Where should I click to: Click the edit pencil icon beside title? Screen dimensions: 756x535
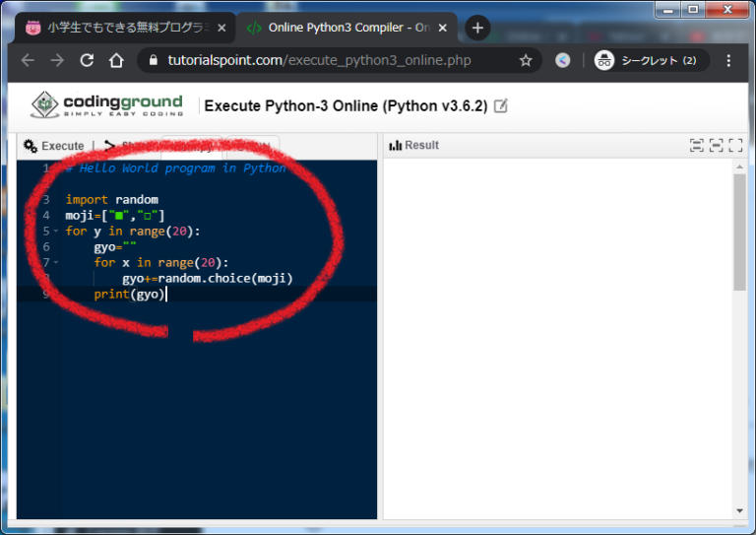click(x=501, y=105)
